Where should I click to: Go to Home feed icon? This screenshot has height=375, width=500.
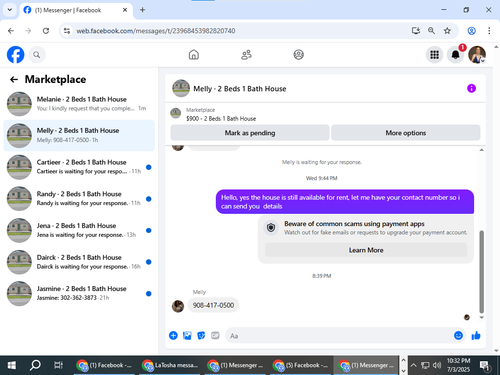tap(194, 54)
